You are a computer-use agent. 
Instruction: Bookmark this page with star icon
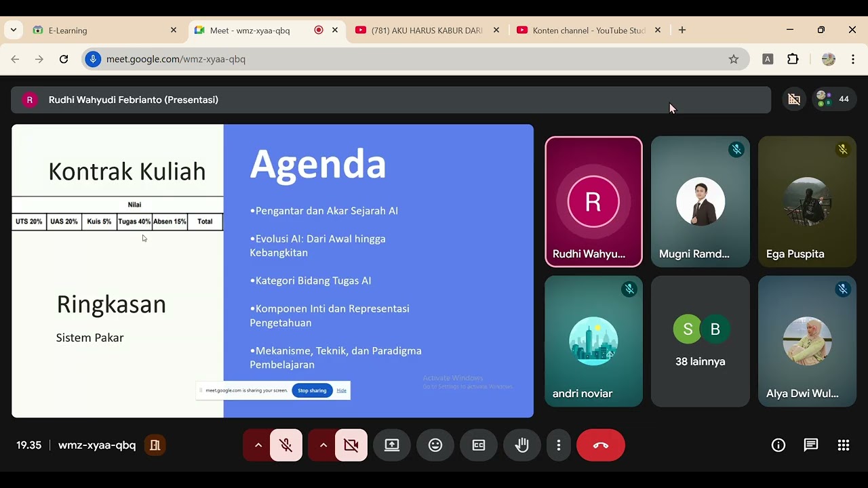(734, 59)
